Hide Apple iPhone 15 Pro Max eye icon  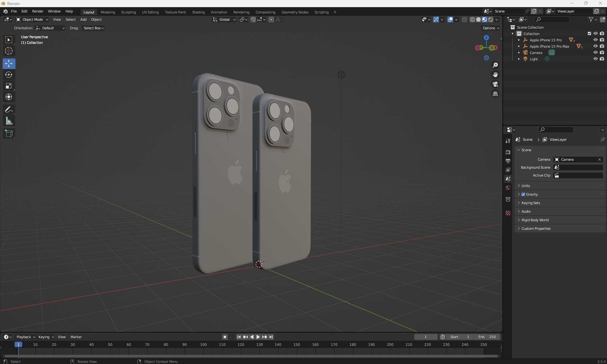596,46
